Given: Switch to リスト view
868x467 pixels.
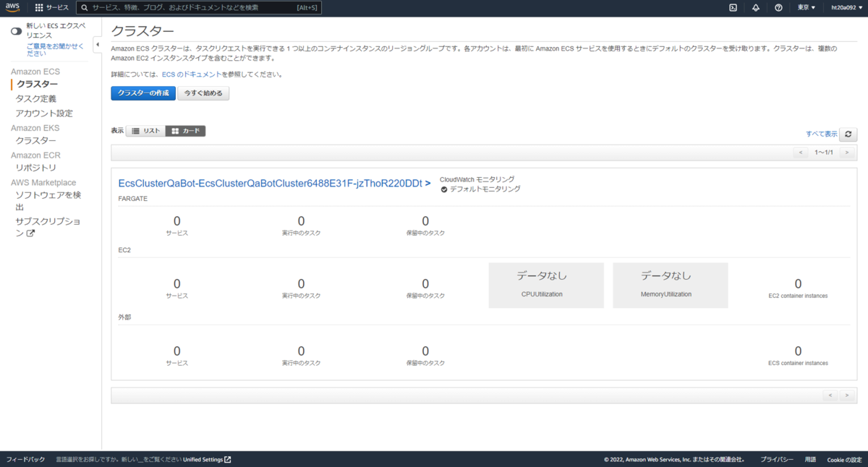Looking at the screenshot, I should click(x=145, y=131).
